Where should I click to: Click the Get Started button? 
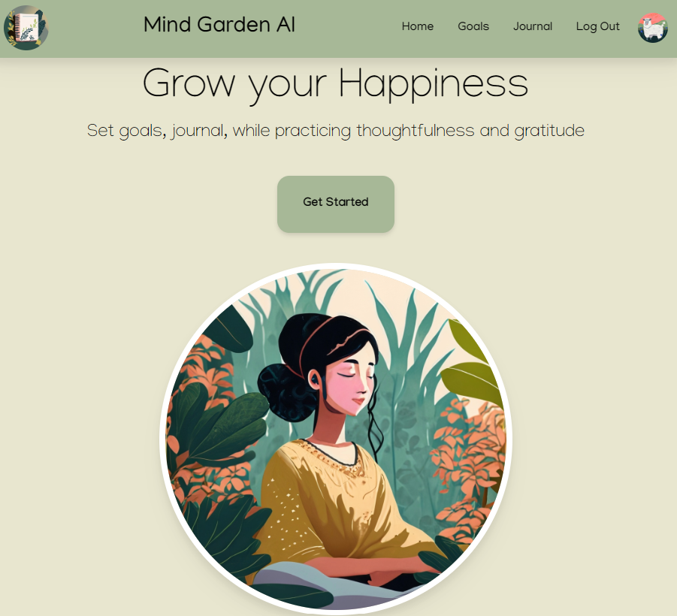coord(335,204)
